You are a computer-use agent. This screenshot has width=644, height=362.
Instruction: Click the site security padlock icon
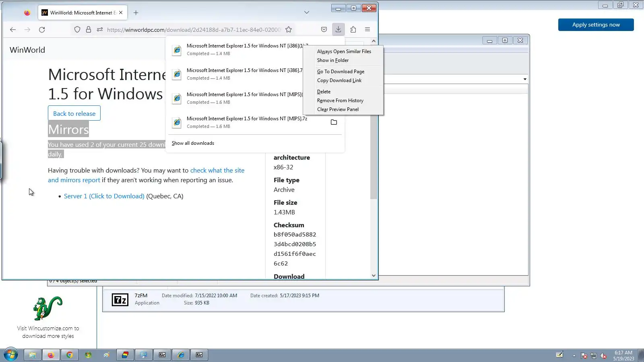(89, 29)
